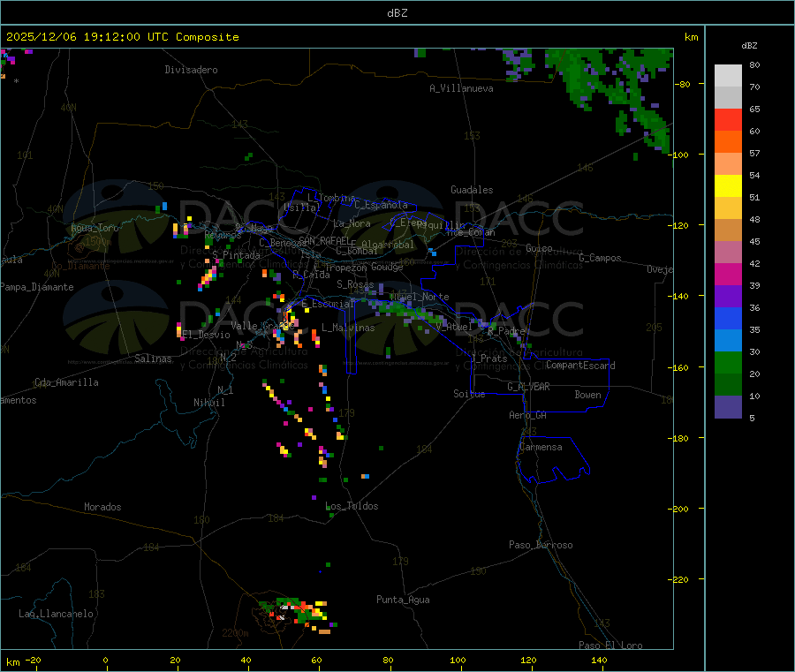Click the red 60 dBZ legend swatch
Screen dimensions: 795x672
tap(728, 119)
